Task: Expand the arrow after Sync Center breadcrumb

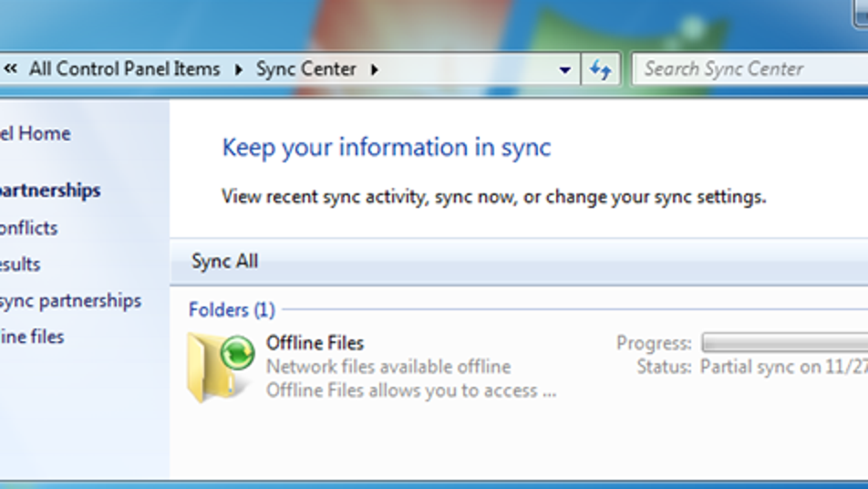Action: point(374,69)
